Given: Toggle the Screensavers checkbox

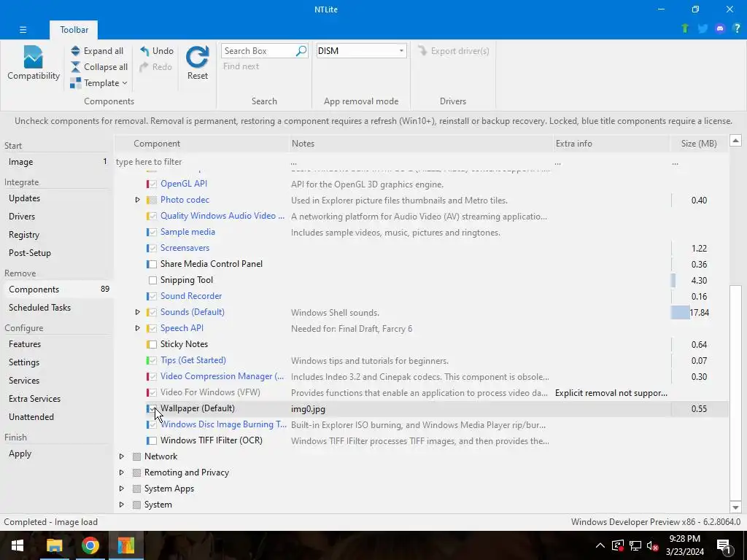Looking at the screenshot, I should 152,249.
